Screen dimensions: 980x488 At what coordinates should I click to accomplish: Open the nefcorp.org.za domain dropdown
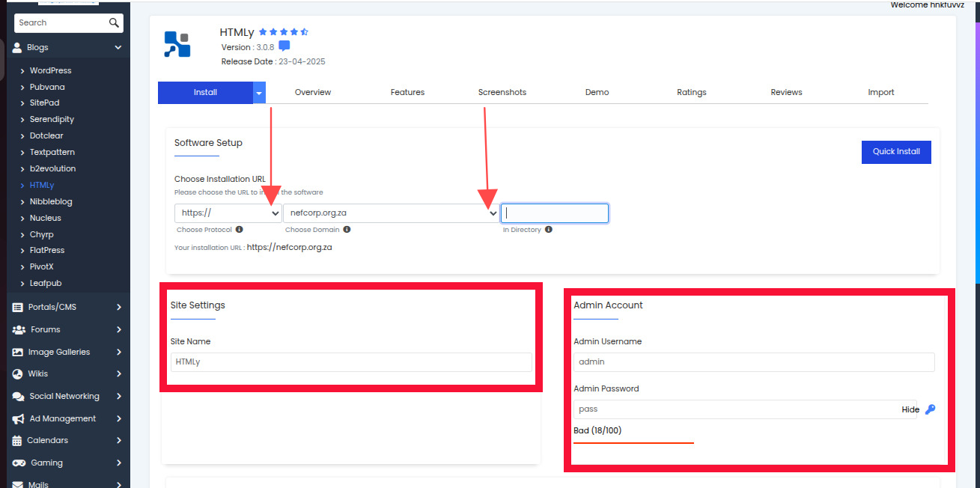[x=392, y=213]
